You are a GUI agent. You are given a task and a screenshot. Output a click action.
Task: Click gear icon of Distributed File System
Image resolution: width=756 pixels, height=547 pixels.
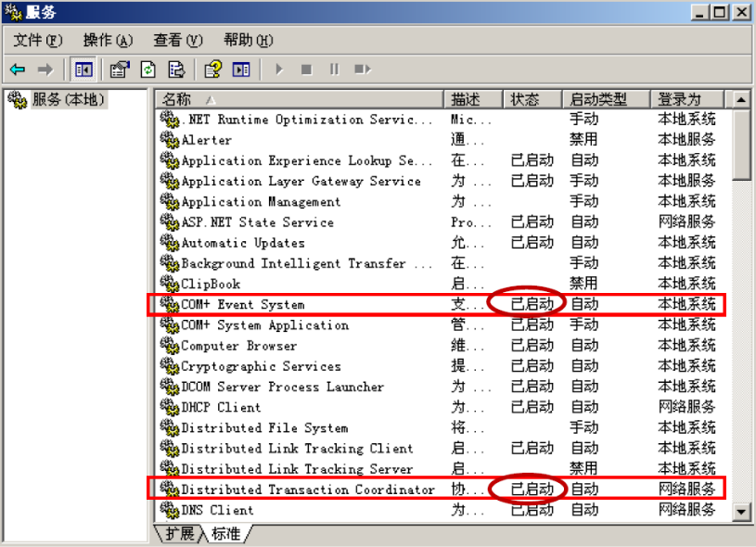pyautogui.click(x=169, y=427)
